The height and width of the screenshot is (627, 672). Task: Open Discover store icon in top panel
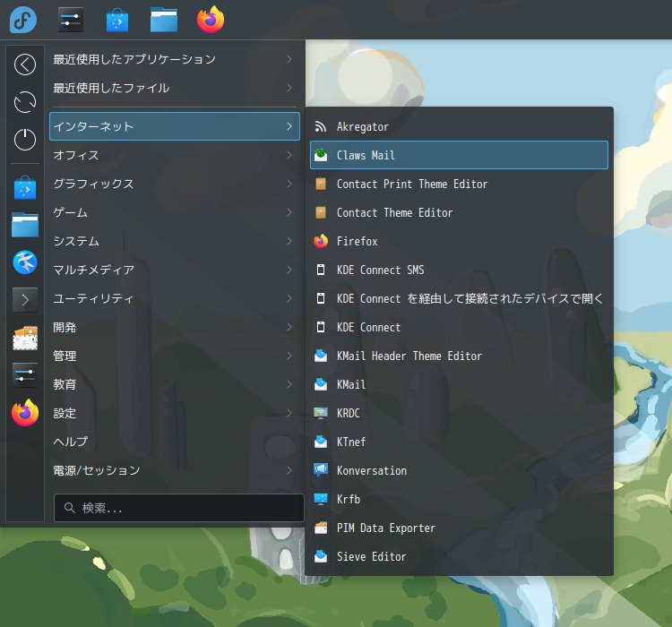point(117,20)
